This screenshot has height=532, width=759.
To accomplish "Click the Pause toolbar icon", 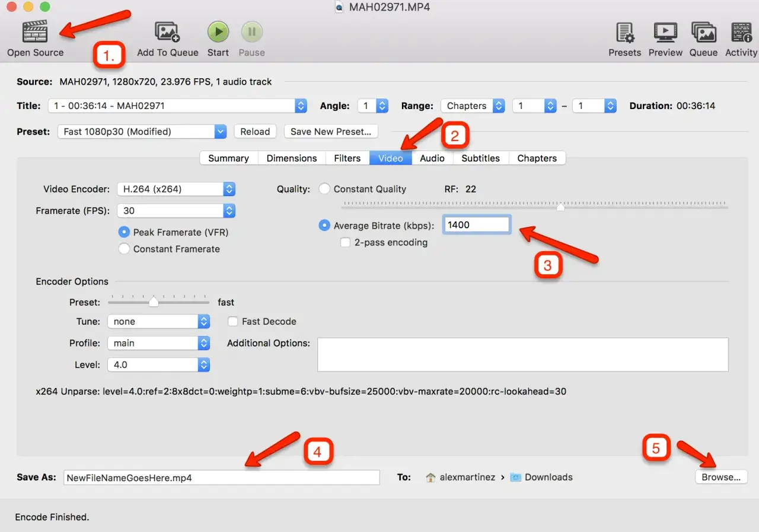I will [x=251, y=32].
